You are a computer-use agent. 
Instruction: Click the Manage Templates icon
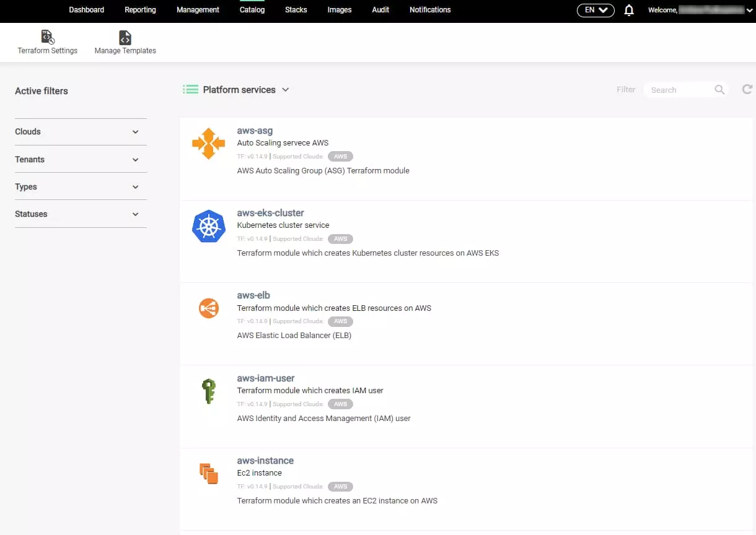125,37
